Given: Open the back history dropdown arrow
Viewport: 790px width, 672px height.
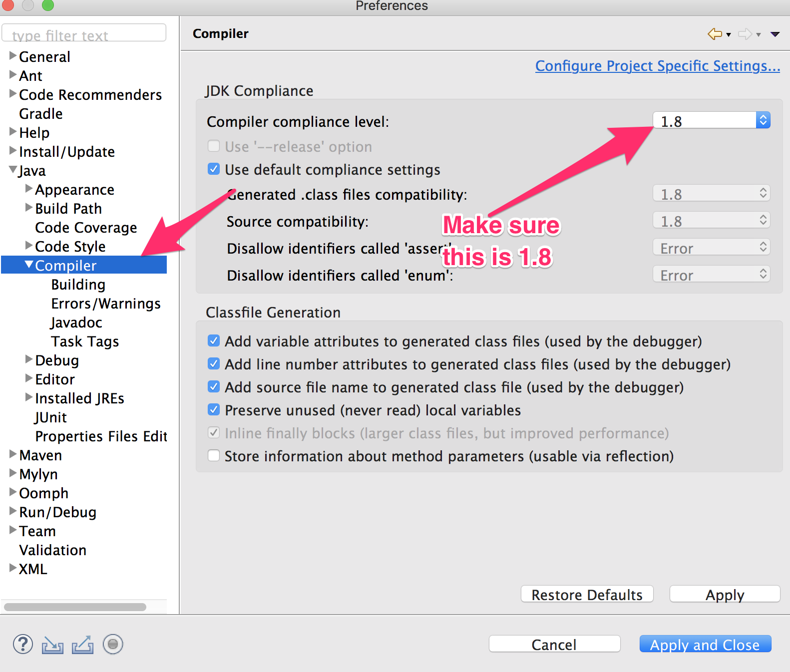Looking at the screenshot, I should pos(729,34).
